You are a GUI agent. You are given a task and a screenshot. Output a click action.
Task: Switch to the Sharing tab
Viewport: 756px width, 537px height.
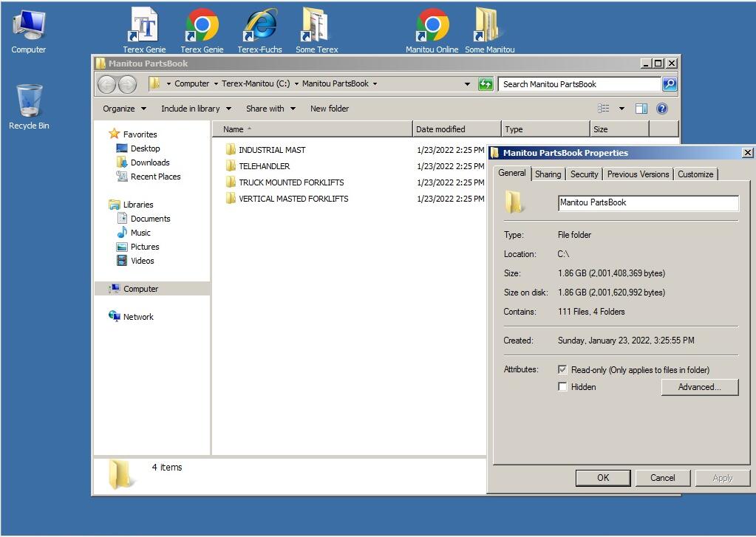[x=548, y=174]
